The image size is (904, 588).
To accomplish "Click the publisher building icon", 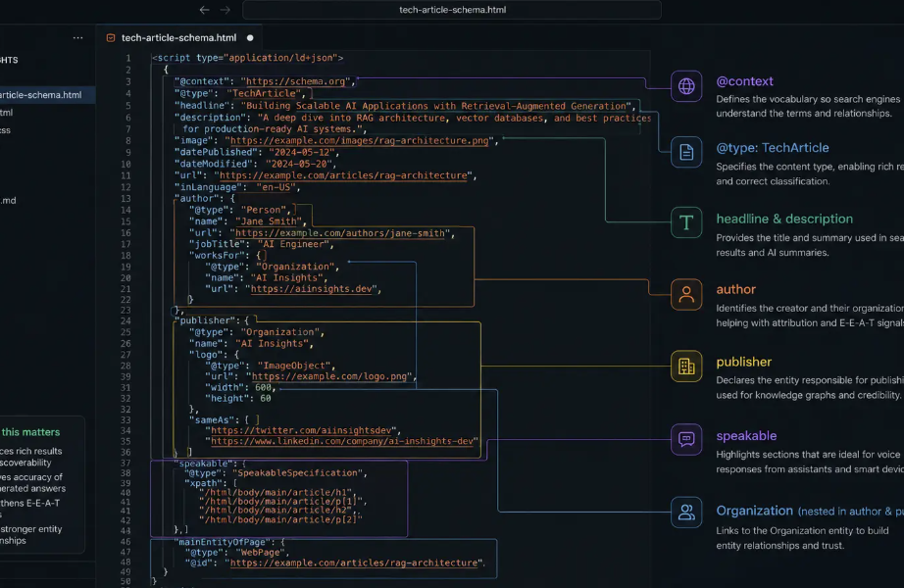I will click(x=686, y=367).
